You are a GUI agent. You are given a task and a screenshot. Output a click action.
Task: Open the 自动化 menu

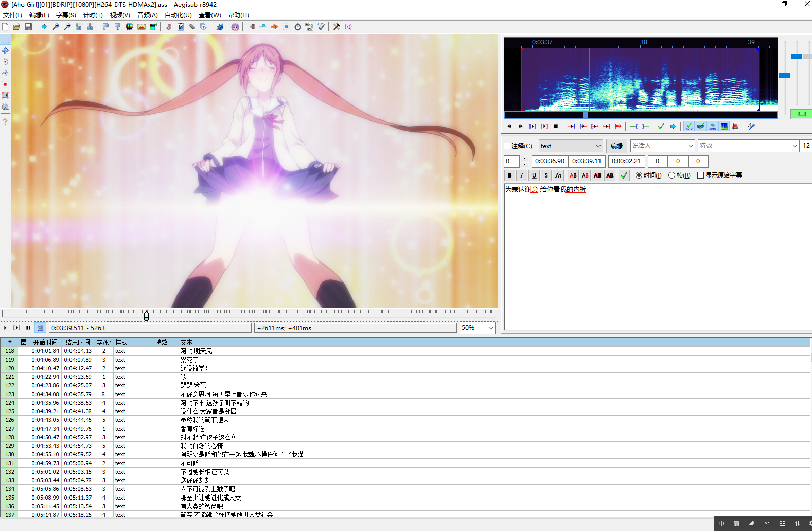click(178, 15)
